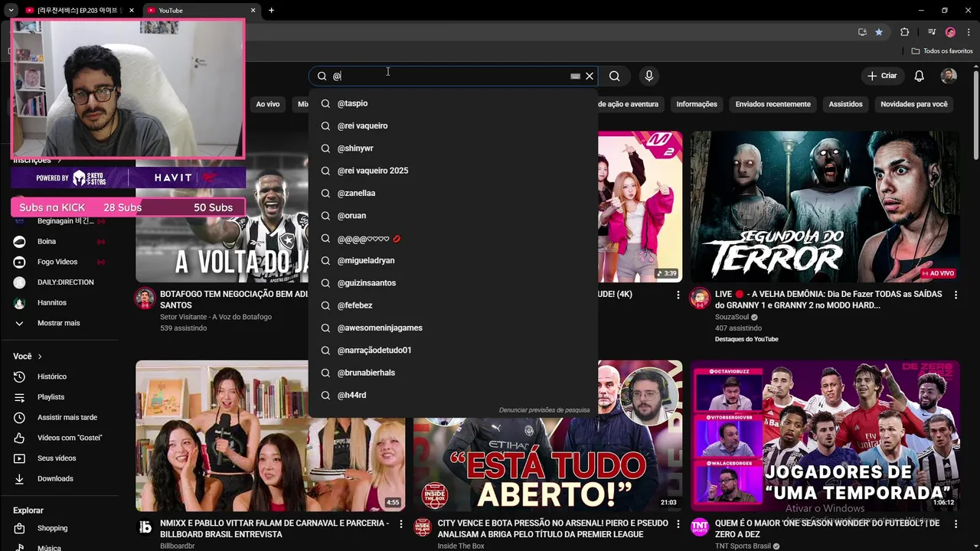This screenshot has width=980, height=551.
Task: Close the YouTube browser tab
Action: (x=253, y=11)
